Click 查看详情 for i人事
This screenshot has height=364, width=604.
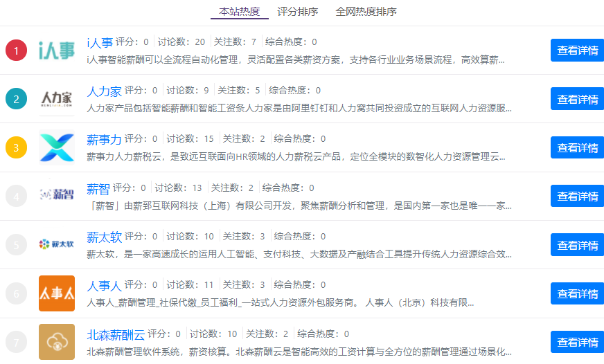click(x=577, y=50)
